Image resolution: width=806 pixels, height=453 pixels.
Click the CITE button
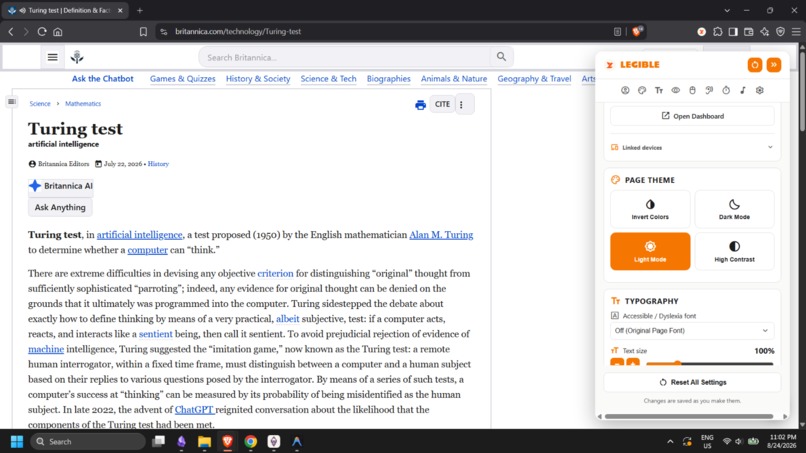[x=442, y=104]
